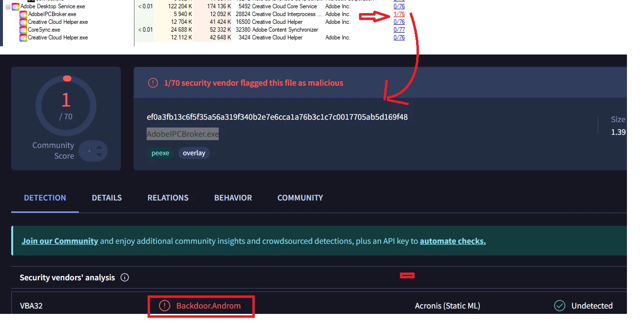
Task: Click the 52 332 K working set value
Action: [221, 30]
